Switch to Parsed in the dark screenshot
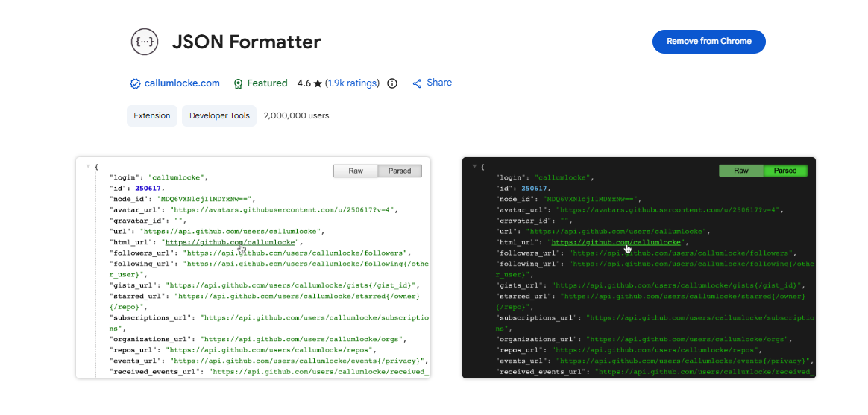Viewport: 868px width, 415px height. click(785, 171)
